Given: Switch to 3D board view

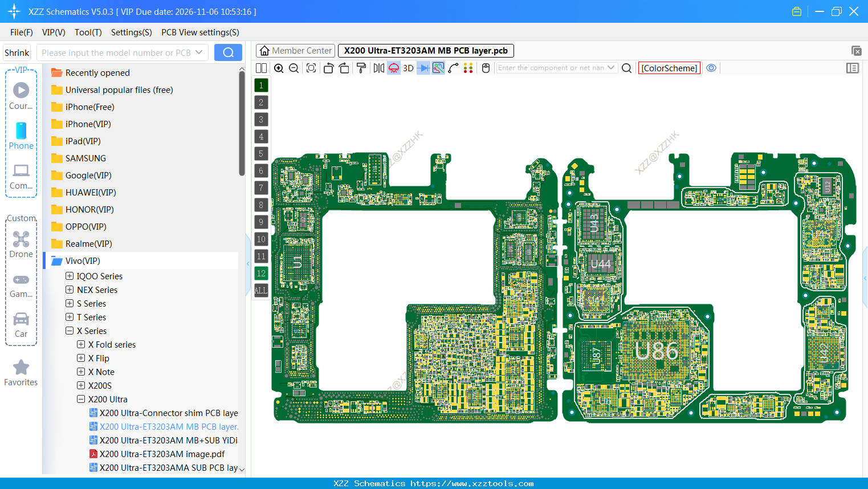Looking at the screenshot, I should pos(408,68).
